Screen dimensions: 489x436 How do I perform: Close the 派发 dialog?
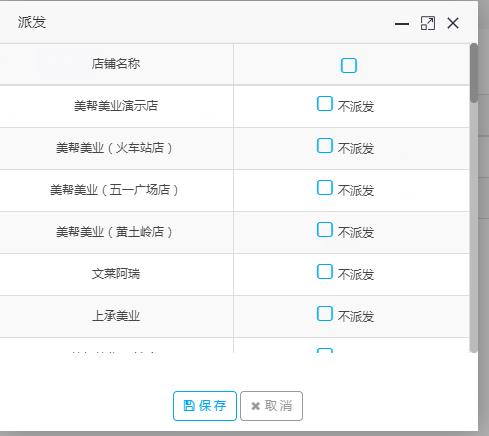(453, 23)
